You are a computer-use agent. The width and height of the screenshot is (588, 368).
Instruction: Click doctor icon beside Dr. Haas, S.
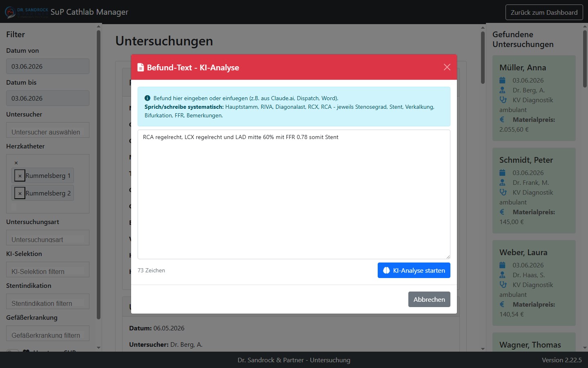(502, 275)
